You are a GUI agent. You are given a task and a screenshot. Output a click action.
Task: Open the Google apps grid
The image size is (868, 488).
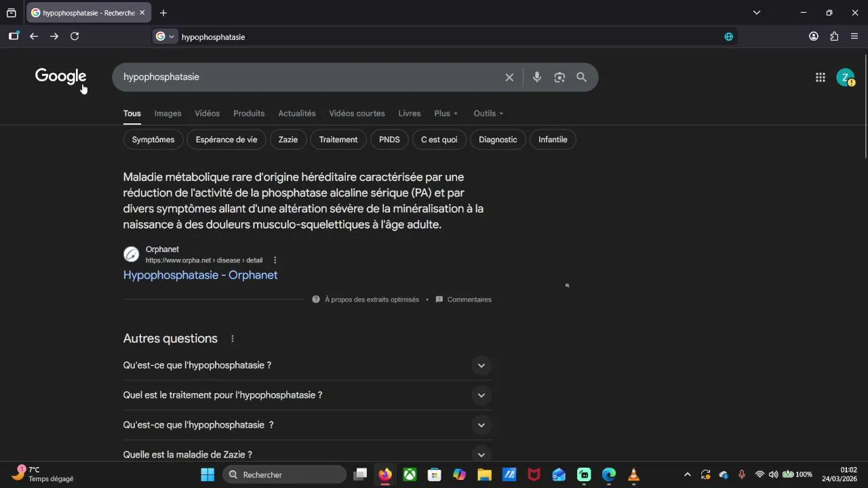click(x=821, y=77)
